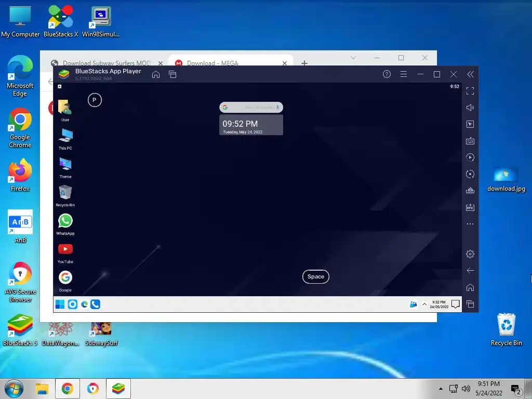Open File Explorer from taskbar
532x399 pixels.
click(42, 389)
